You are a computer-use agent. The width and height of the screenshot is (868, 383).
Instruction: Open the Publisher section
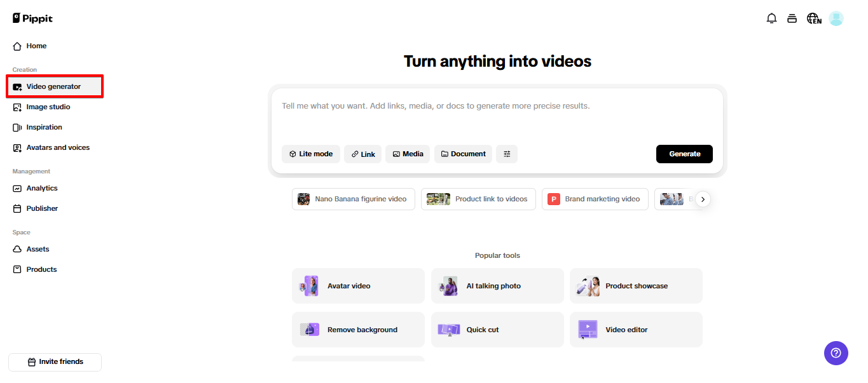click(x=41, y=208)
